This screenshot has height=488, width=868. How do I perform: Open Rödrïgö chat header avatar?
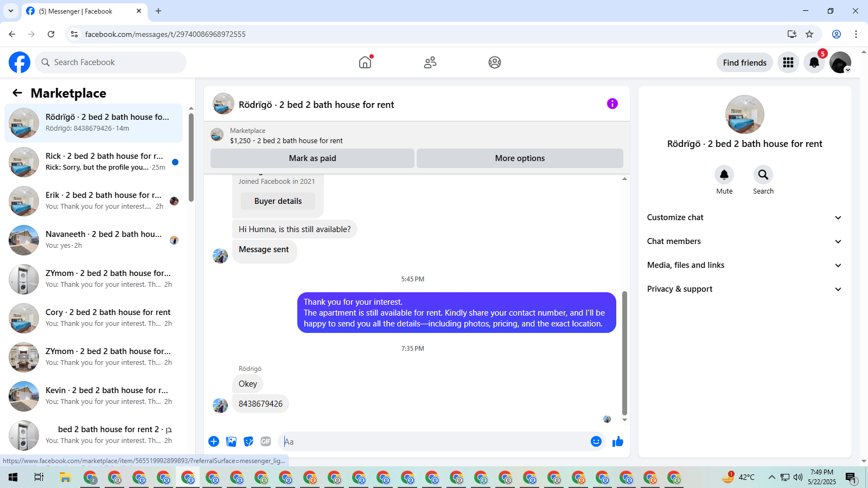224,104
